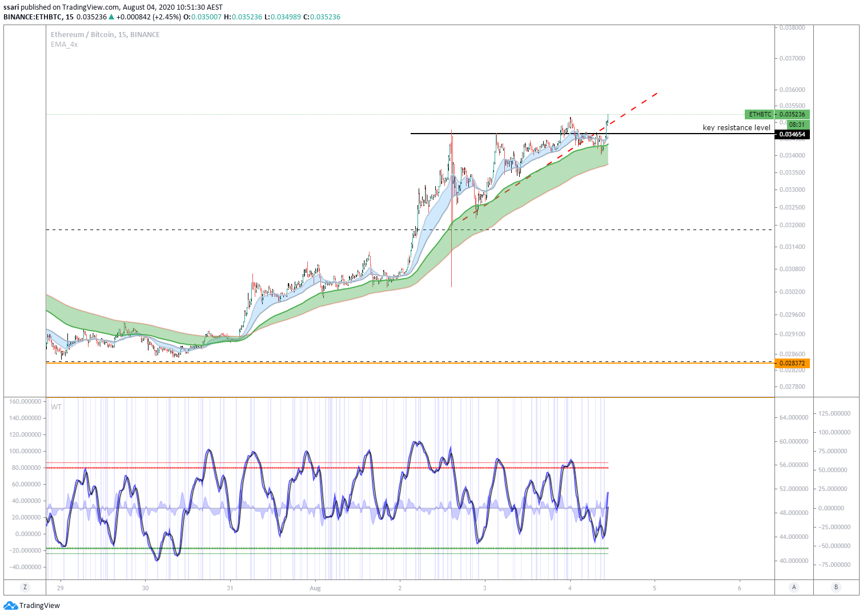863x616 pixels.
Task: Click the orange 0.028372 price label
Action: pos(792,363)
